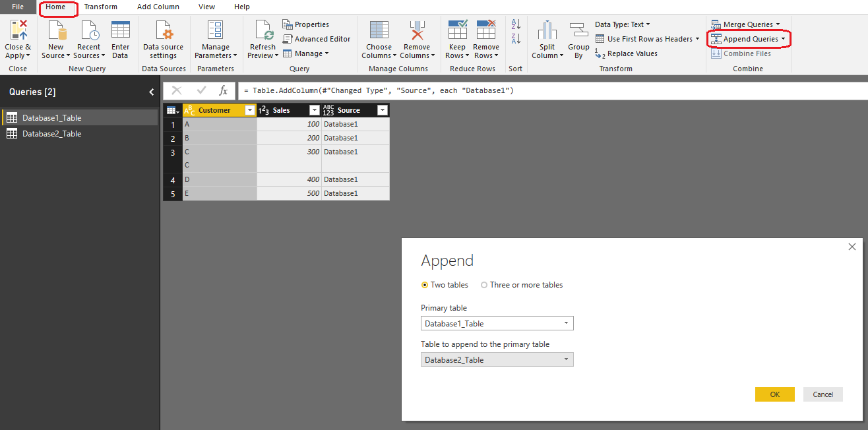Click the Close & Apply icon
The image size is (868, 430).
18,30
